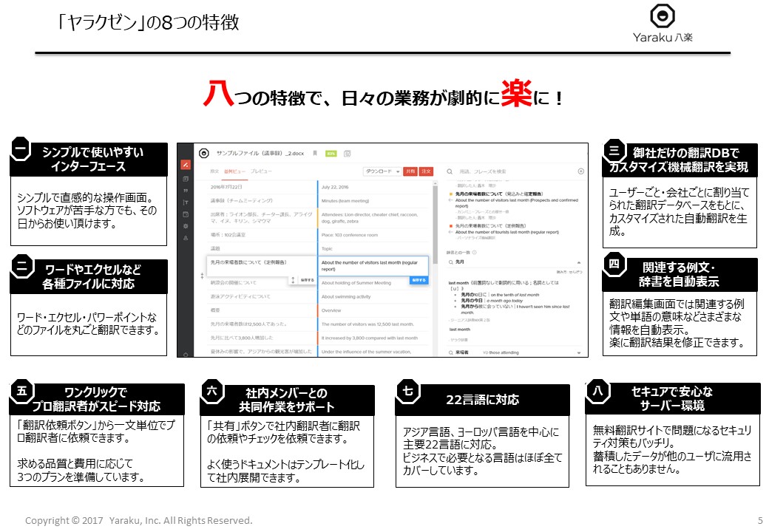Open settings via the sidebar gear icon
The image size is (769, 532).
point(186,226)
